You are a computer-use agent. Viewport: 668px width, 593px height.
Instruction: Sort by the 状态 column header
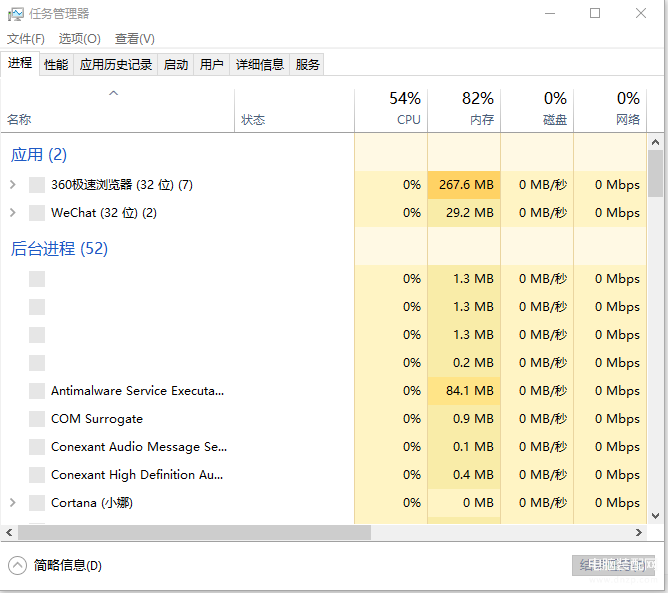pyautogui.click(x=294, y=111)
